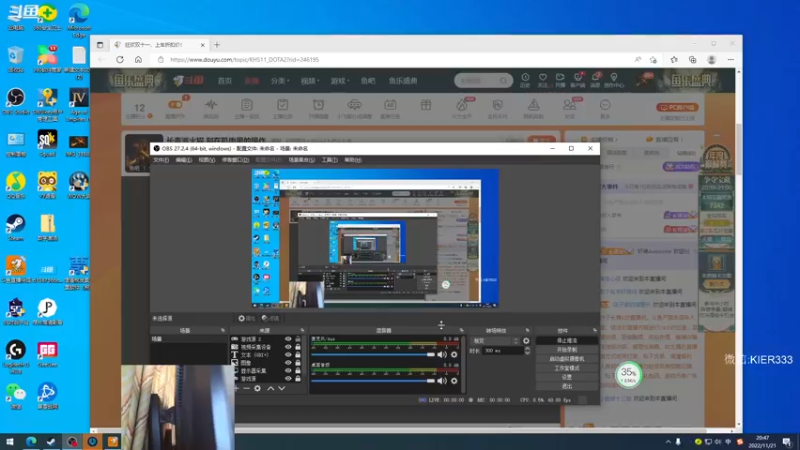The height and width of the screenshot is (450, 800).
Task: Open the Recycle Bin desktop icon
Action: (x=16, y=59)
